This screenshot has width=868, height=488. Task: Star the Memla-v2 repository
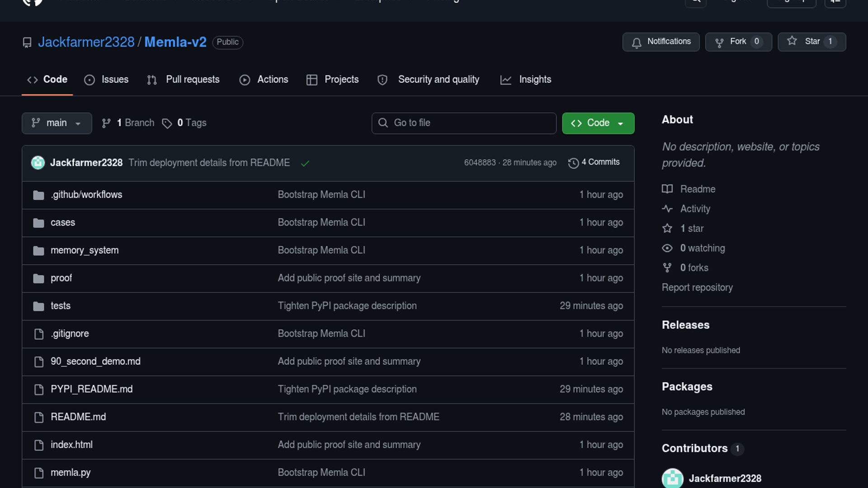pos(811,42)
